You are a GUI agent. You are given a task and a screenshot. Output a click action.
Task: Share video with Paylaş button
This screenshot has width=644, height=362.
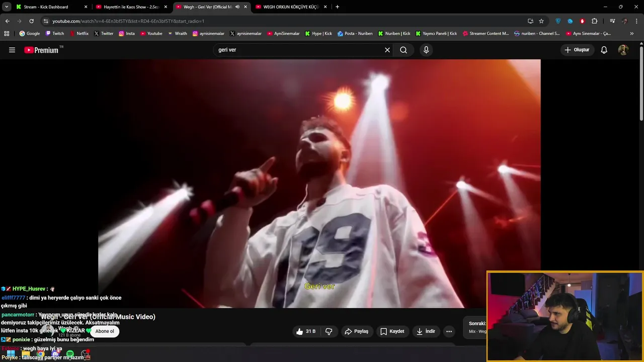tap(356, 331)
